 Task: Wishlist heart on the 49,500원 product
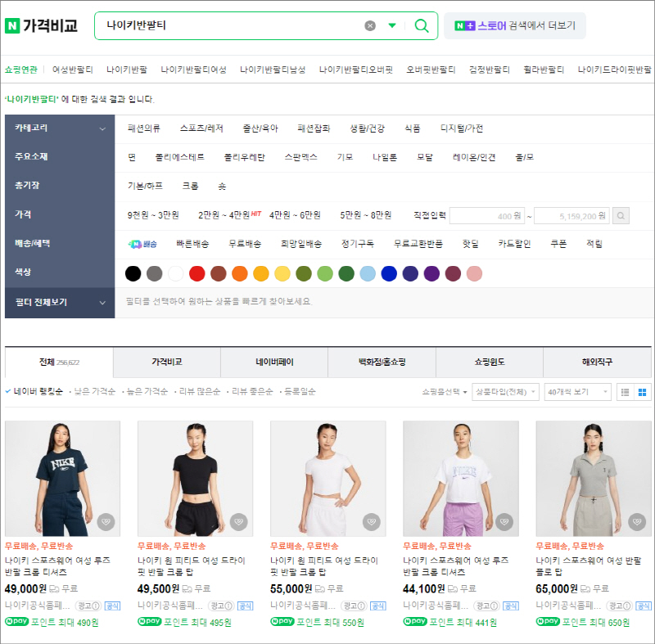pyautogui.click(x=238, y=522)
